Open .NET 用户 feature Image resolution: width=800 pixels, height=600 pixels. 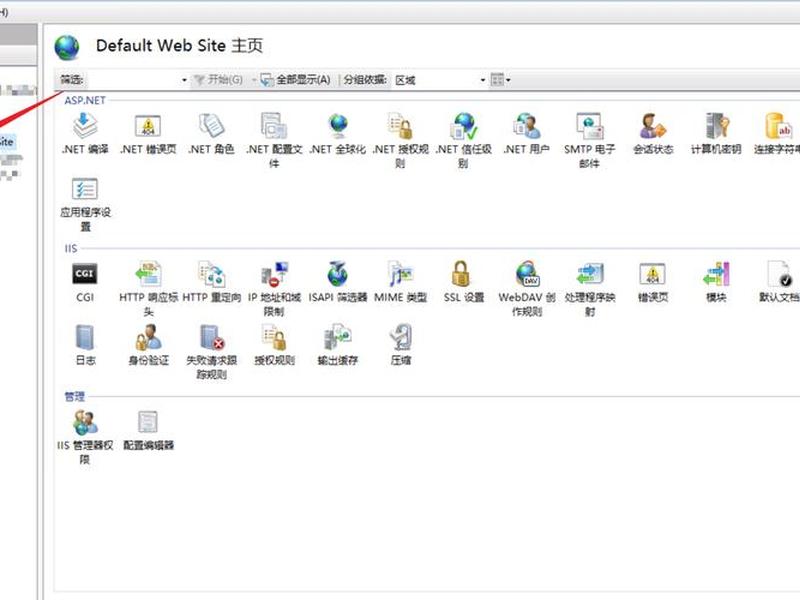[527, 134]
